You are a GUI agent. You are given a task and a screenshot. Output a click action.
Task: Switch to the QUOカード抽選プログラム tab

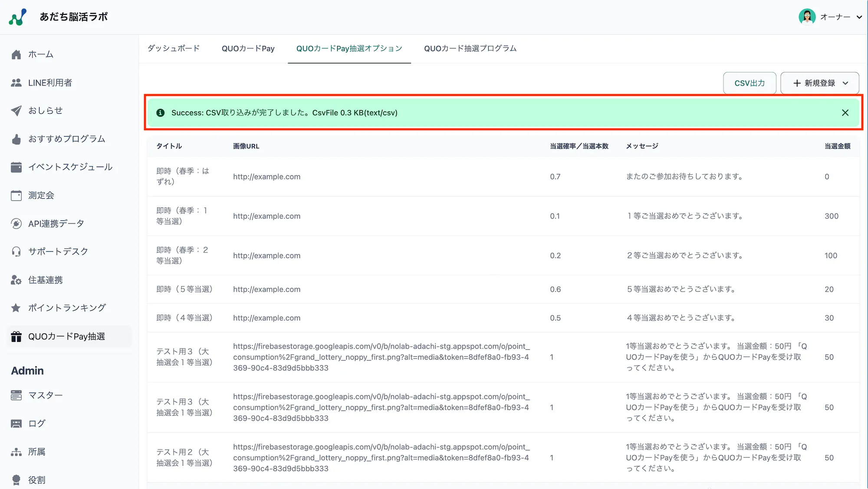[x=470, y=49]
